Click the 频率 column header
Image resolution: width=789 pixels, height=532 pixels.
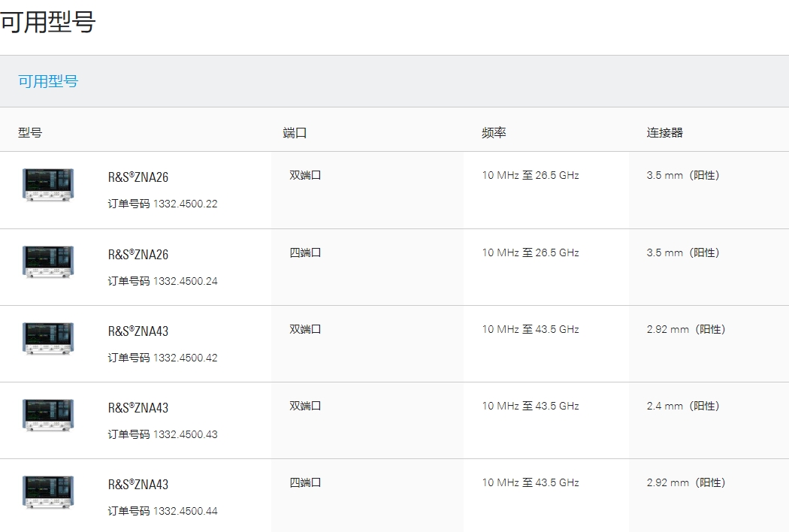(x=494, y=133)
